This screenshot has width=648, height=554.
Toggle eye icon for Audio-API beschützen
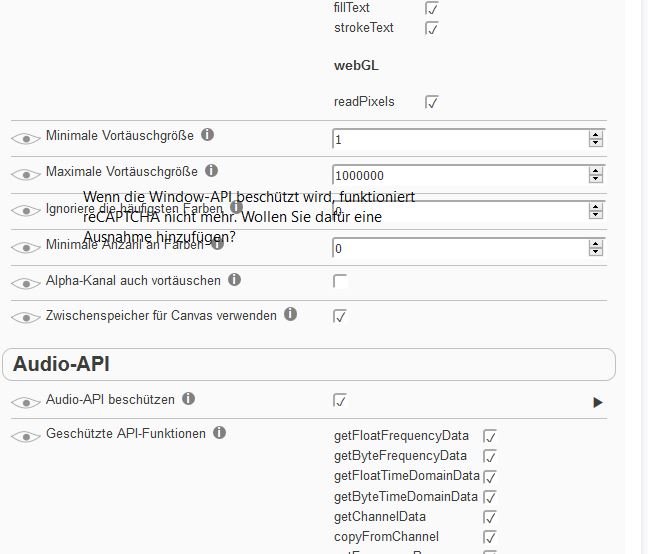pyautogui.click(x=26, y=402)
